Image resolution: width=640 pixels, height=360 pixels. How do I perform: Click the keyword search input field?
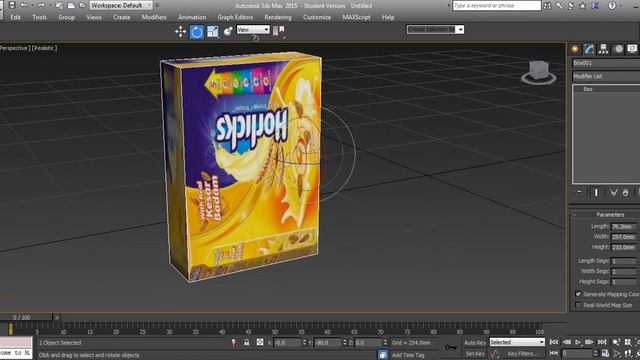497,5
